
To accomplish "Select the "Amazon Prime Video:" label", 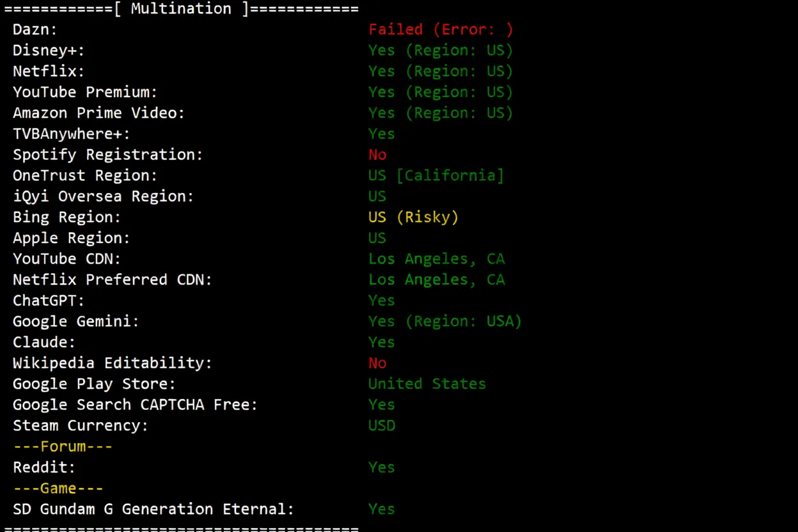I will (99, 113).
